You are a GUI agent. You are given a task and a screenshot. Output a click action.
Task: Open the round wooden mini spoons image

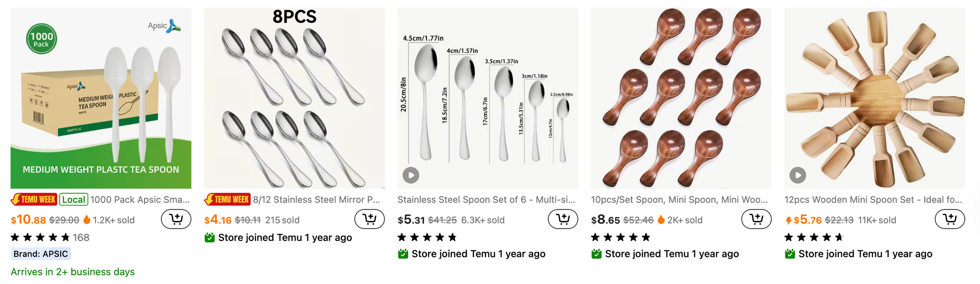click(681, 98)
